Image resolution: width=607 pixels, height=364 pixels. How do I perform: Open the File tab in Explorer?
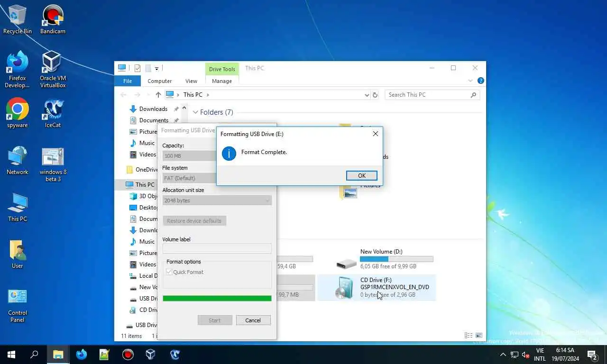pyautogui.click(x=128, y=81)
